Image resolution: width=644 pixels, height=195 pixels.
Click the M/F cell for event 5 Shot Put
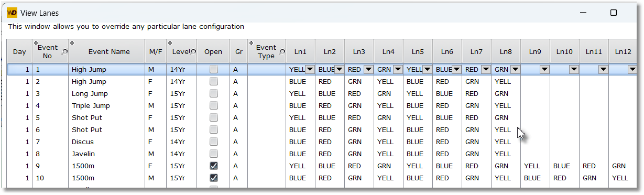coord(156,117)
